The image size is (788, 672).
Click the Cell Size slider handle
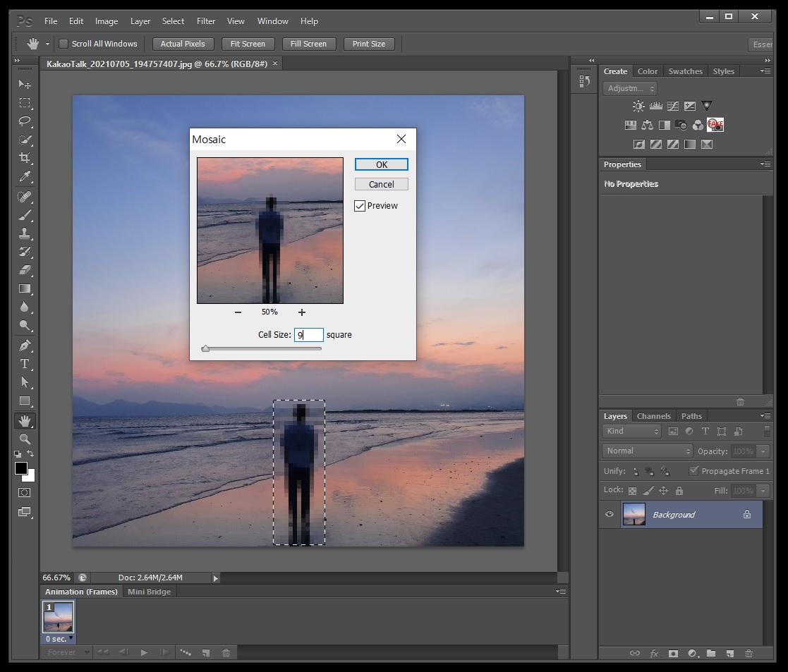click(205, 348)
